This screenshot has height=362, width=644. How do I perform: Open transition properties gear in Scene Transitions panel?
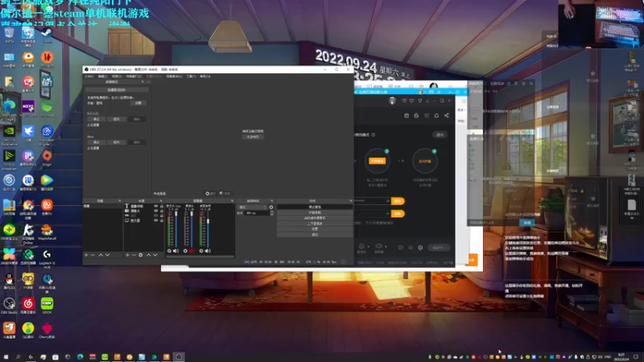tap(271, 208)
